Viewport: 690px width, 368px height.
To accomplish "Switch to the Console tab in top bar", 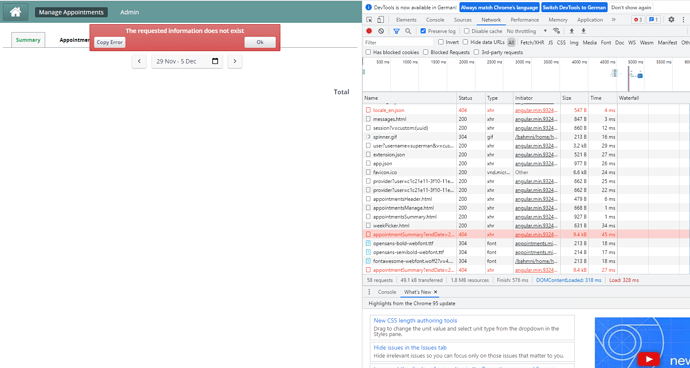I will [435, 20].
